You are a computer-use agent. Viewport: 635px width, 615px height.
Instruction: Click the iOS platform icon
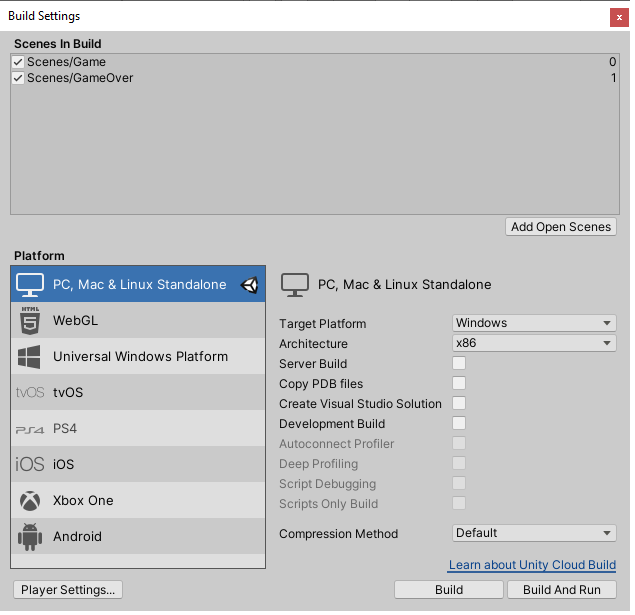[30, 465]
